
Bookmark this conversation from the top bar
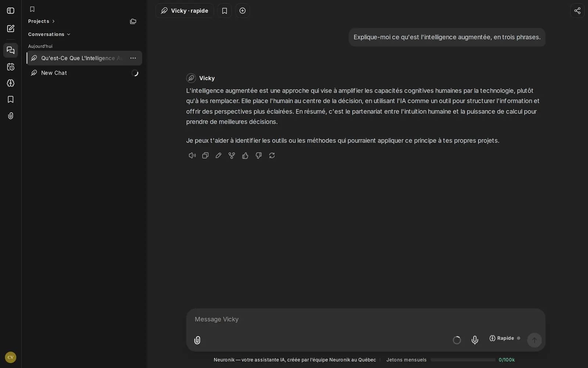coord(225,11)
